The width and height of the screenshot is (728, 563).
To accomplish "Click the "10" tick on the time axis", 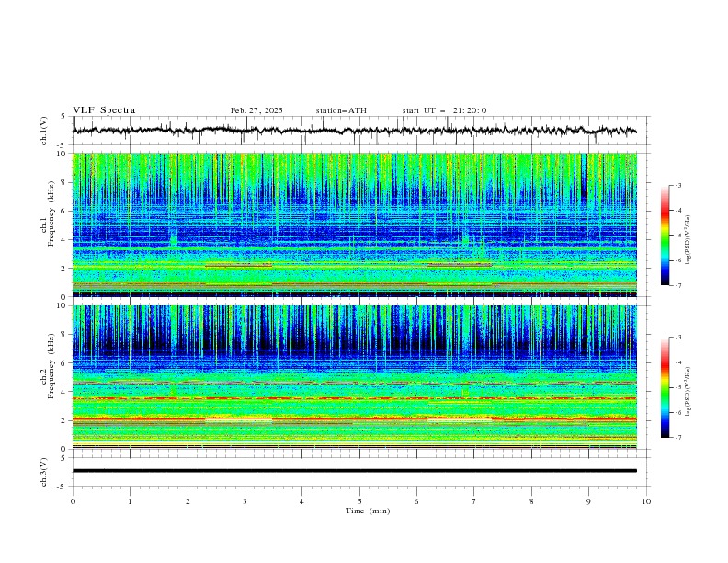I will click(x=646, y=501).
